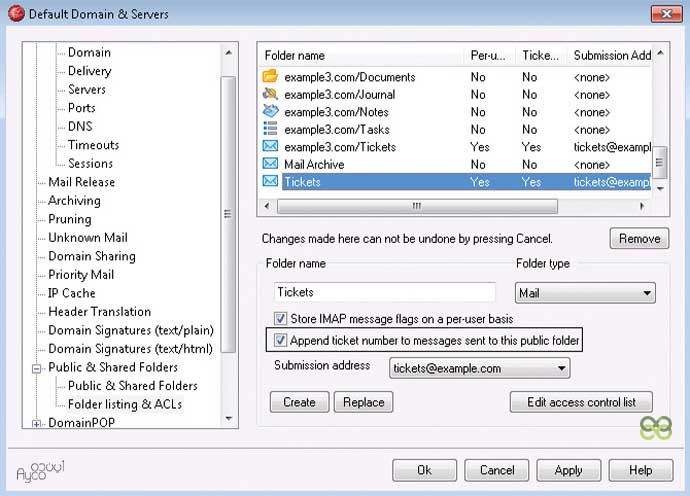The width and height of the screenshot is (690, 496).
Task: Select Folder listing & ACLs tree item
Action: pos(124,404)
